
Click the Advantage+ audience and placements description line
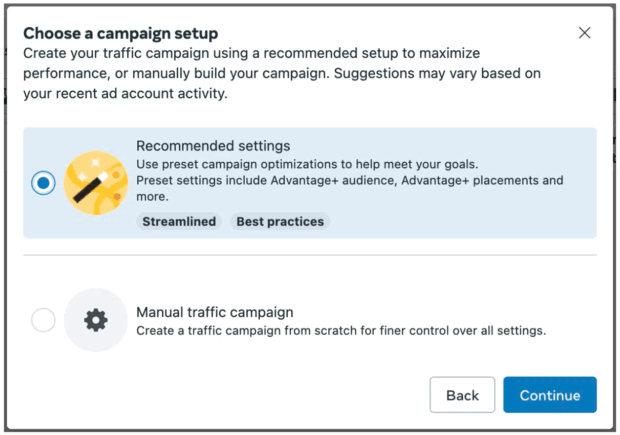tap(350, 180)
